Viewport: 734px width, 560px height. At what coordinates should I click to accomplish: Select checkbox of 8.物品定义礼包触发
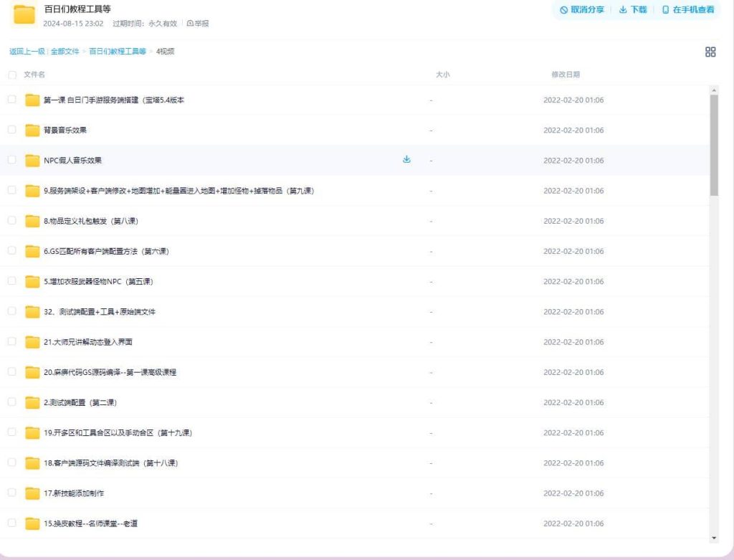[x=12, y=221]
